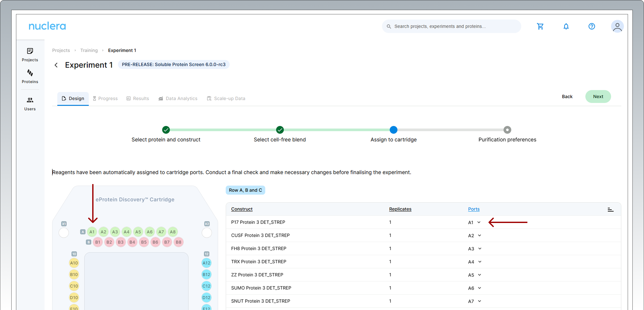644x310 pixels.
Task: Open port dropdown for TRX Protein 3
Action: (475, 262)
